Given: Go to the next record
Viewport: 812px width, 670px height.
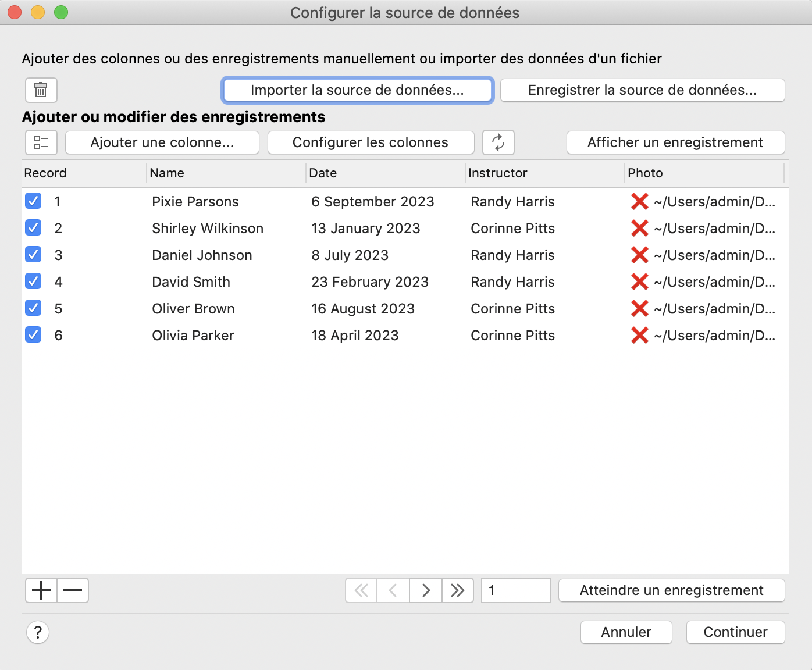Looking at the screenshot, I should (426, 590).
